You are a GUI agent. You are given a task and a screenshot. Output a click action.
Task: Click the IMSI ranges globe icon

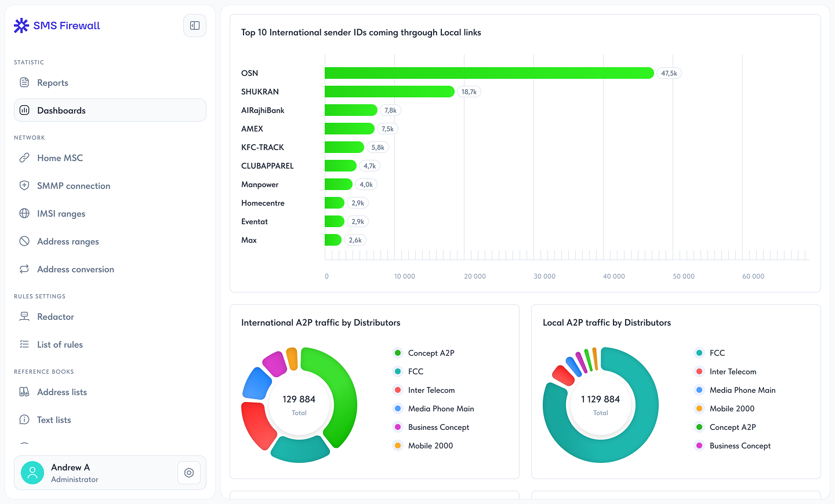coord(24,213)
